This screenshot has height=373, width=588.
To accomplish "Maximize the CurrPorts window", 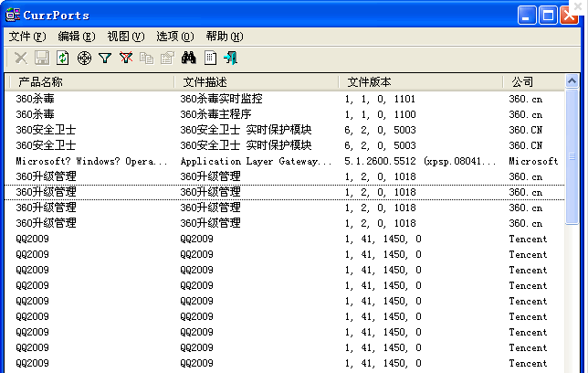I will tap(548, 16).
